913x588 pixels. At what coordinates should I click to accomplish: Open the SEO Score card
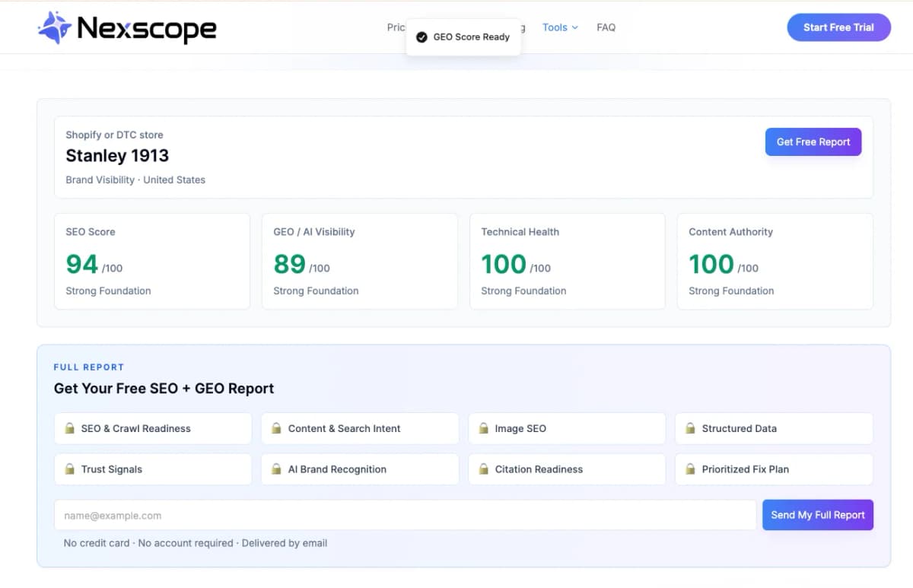click(x=152, y=261)
